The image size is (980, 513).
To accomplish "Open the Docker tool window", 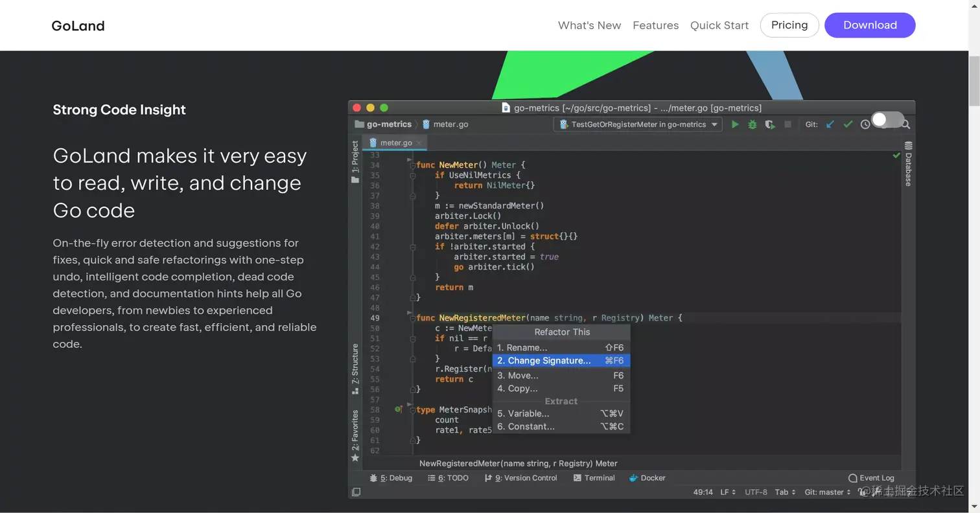I will click(647, 478).
